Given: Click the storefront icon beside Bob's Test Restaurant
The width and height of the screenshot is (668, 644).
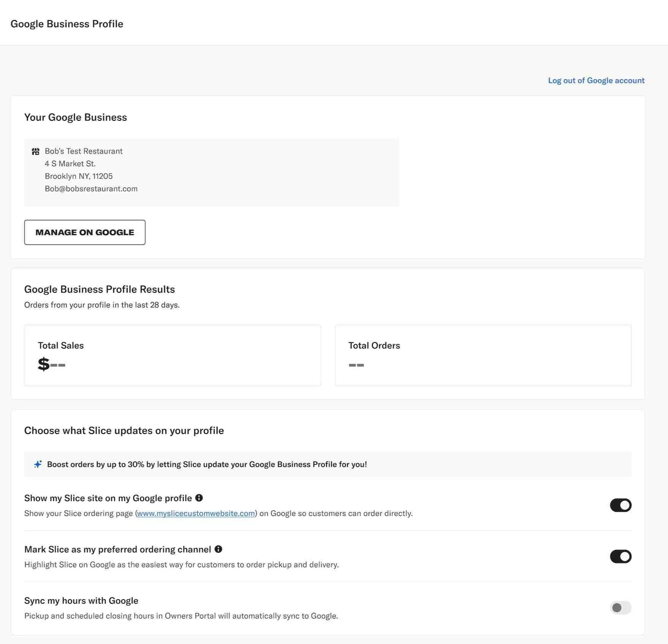Looking at the screenshot, I should pos(35,152).
